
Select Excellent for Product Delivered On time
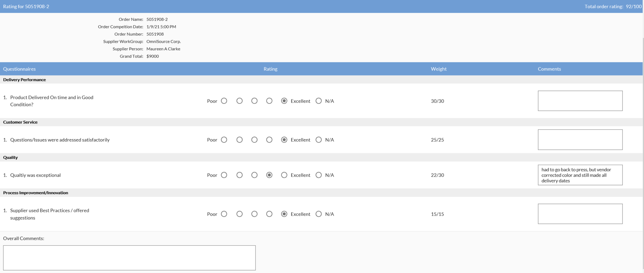point(284,101)
